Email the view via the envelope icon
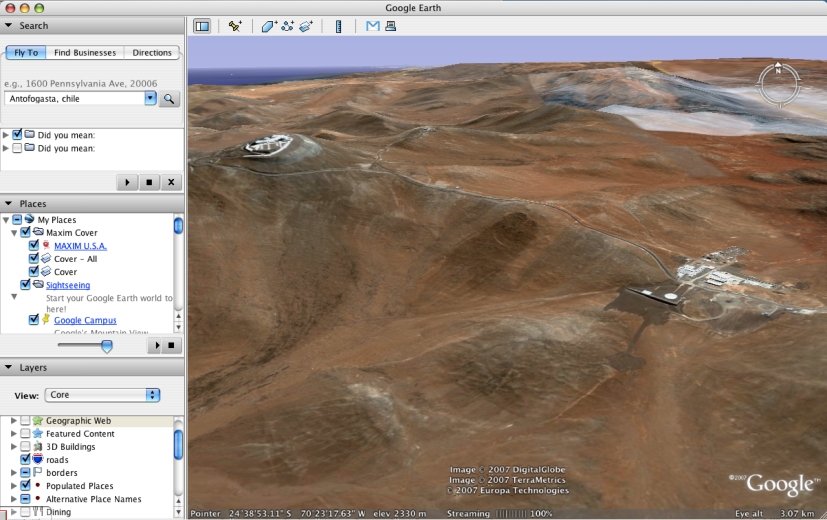827x520 pixels. tap(373, 25)
